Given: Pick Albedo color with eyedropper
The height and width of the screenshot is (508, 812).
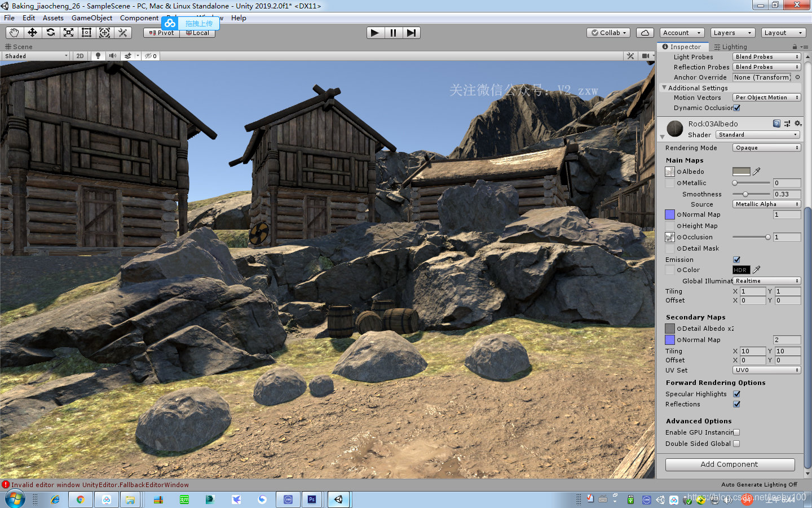Looking at the screenshot, I should pos(757,172).
